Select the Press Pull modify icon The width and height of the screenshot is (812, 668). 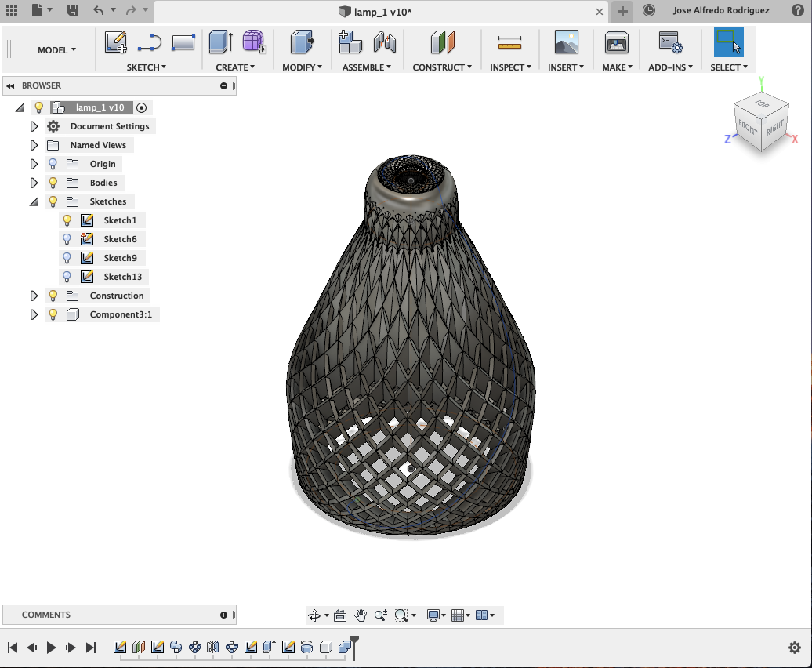(302, 42)
